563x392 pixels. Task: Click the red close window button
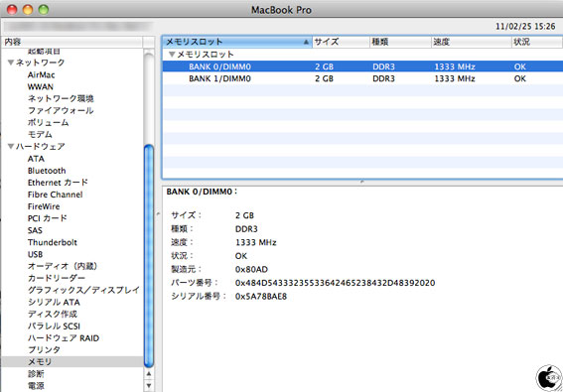(x=12, y=10)
